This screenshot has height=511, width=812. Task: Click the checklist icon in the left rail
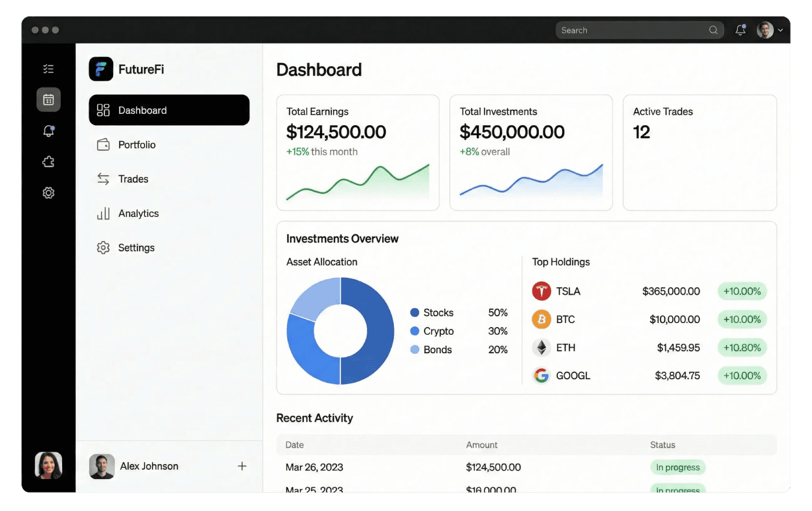49,69
